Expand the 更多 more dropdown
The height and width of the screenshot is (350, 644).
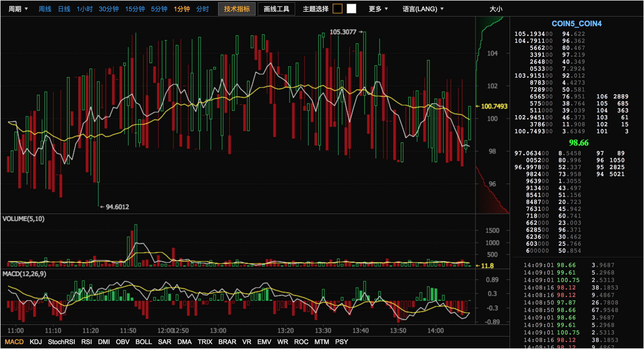pos(378,9)
